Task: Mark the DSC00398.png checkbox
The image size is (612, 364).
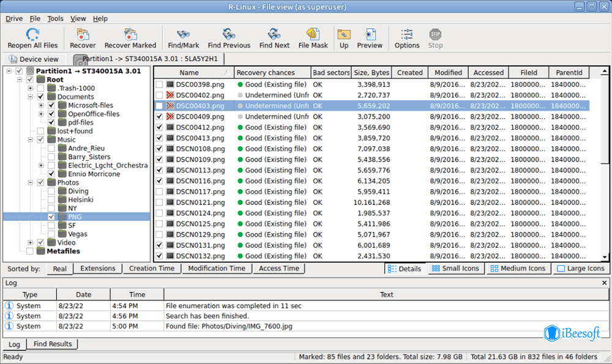Action: click(159, 84)
